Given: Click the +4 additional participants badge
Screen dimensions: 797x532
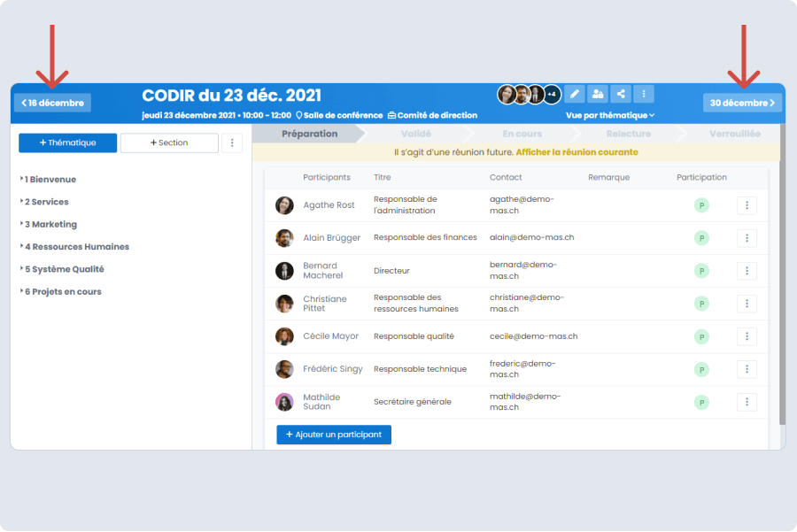Looking at the screenshot, I should 552,94.
